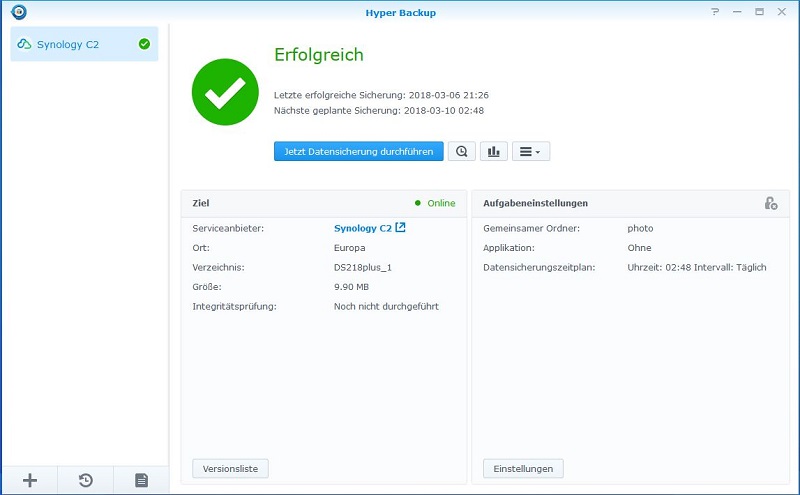Create a new backup task with the plus icon
Viewport: 800px width, 495px height.
click(30, 480)
